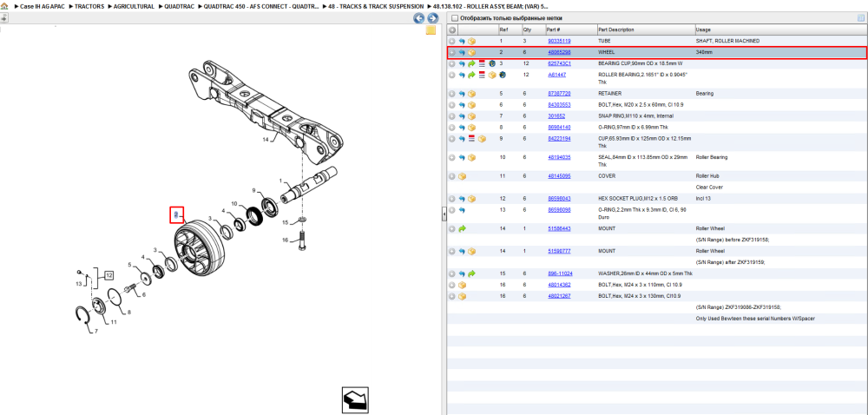
Task: Click box icon in SEAL row
Action: [x=471, y=157]
